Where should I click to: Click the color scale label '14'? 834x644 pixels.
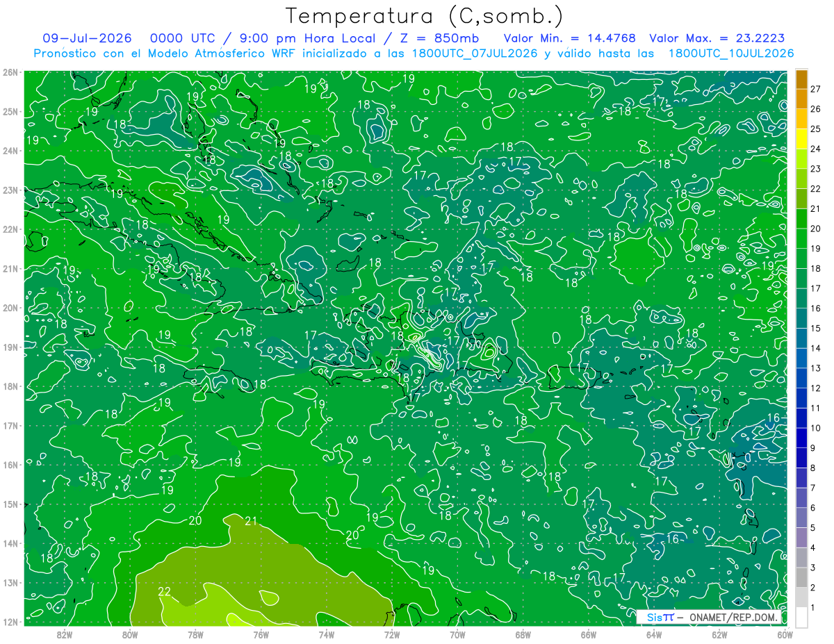pos(816,348)
